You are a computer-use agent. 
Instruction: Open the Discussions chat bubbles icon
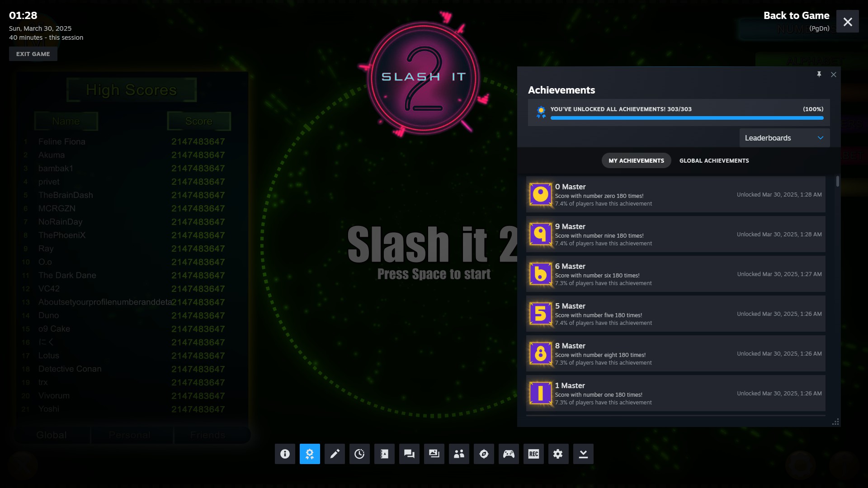[409, 454]
